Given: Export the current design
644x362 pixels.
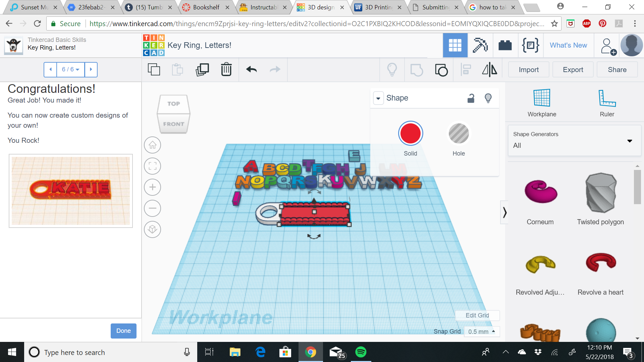Looking at the screenshot, I should click(x=573, y=69).
